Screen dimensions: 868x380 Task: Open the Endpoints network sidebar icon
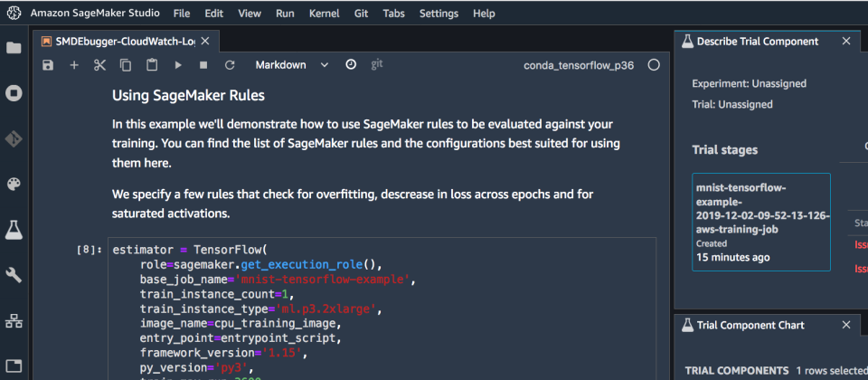point(14,320)
